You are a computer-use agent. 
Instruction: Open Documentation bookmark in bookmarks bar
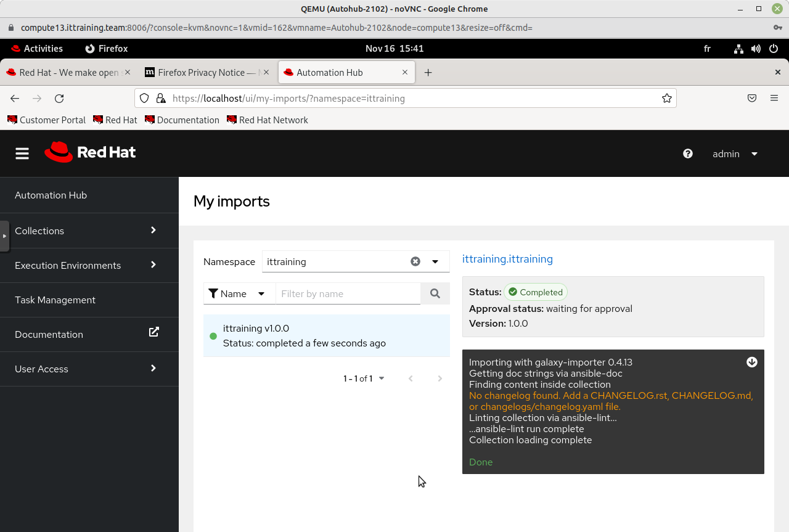click(182, 120)
